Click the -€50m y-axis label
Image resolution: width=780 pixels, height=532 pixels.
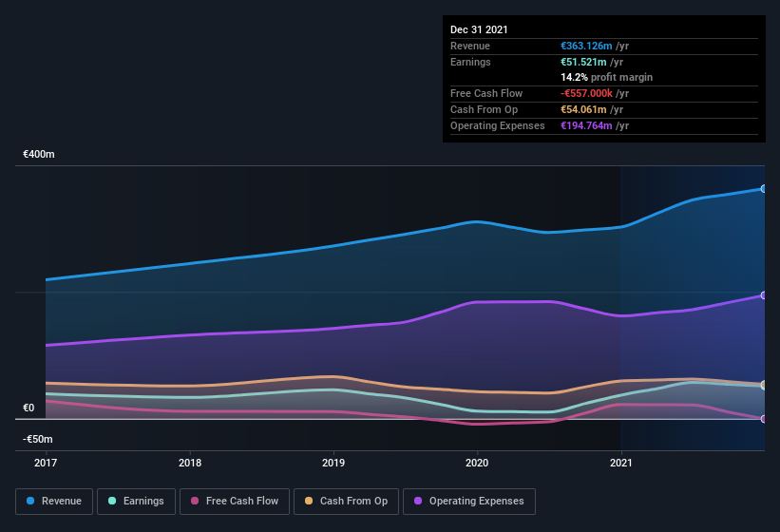[38, 439]
